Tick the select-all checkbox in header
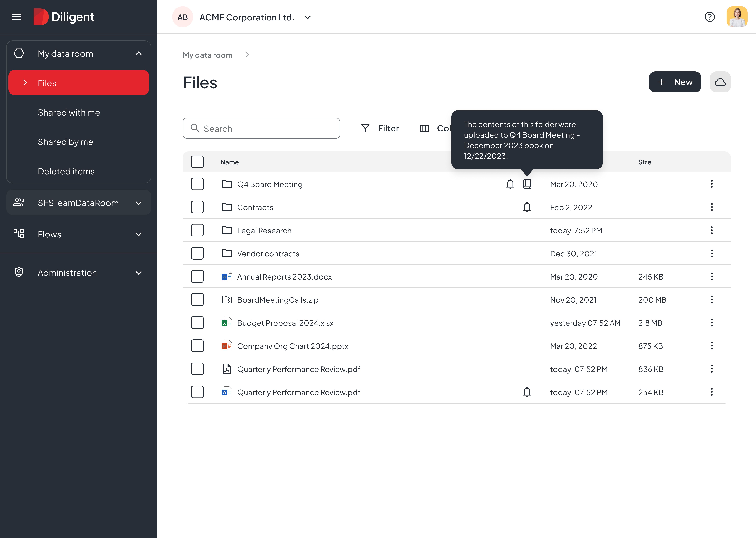 (x=197, y=162)
